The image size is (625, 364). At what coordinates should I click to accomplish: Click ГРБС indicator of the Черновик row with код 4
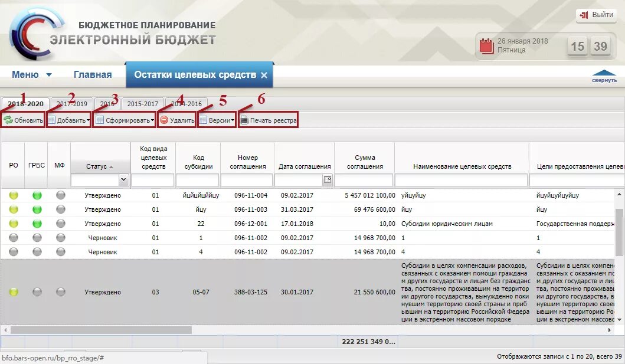[x=37, y=252]
